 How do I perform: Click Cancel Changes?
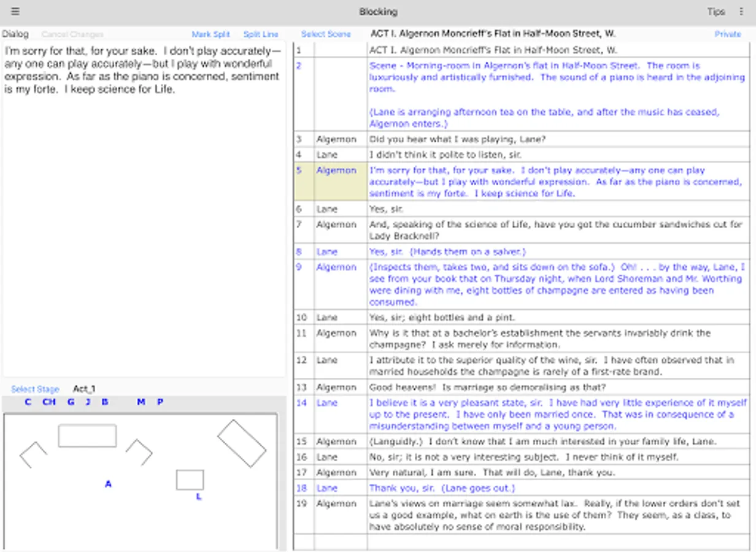[72, 34]
